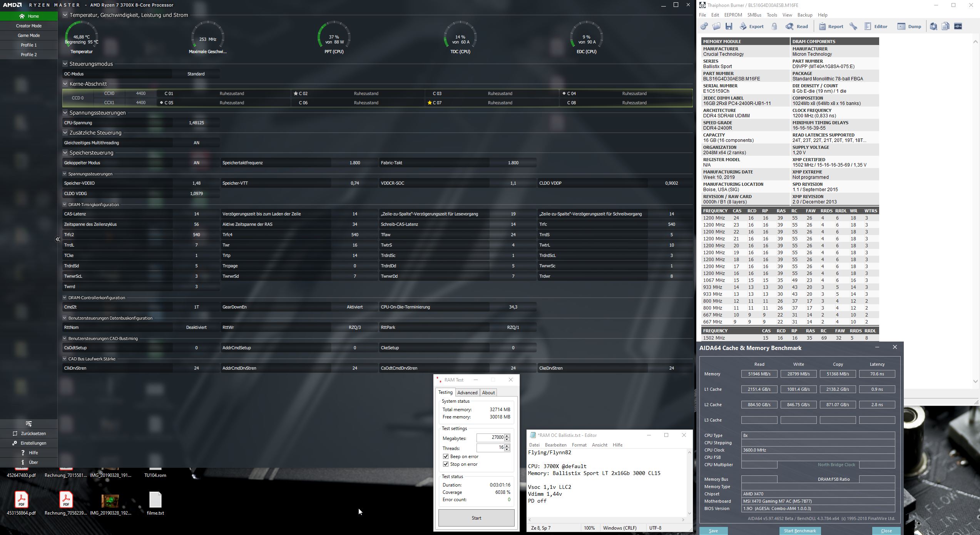
Task: Disable Stop on error in RAM Test
Action: click(x=446, y=464)
